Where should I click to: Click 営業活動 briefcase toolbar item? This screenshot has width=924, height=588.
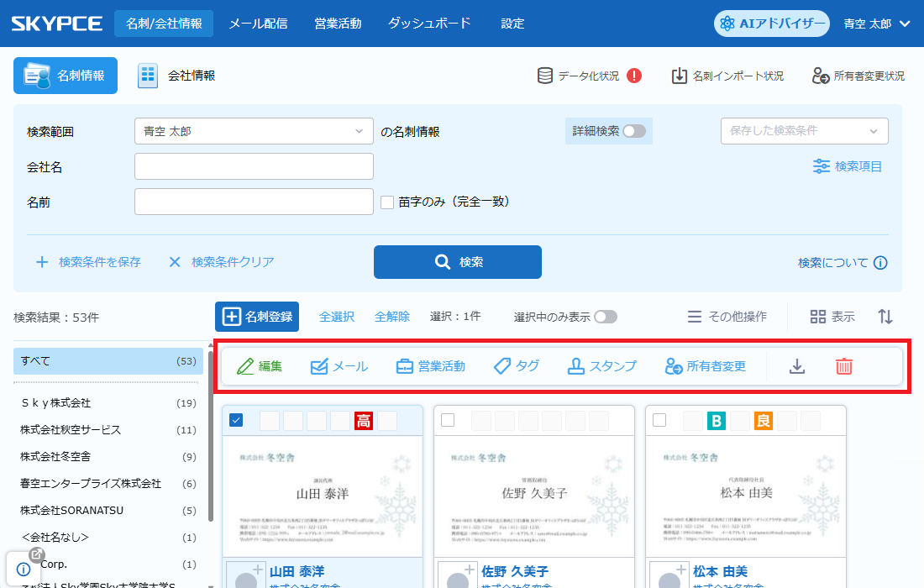coord(430,366)
